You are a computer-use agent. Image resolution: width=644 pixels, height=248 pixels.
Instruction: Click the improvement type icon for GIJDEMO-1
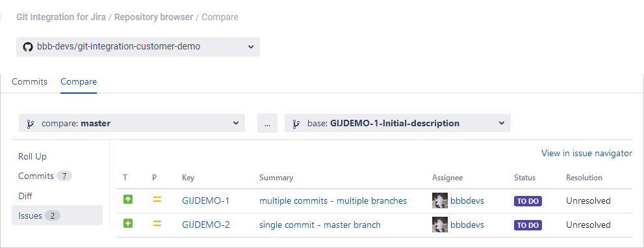point(128,199)
